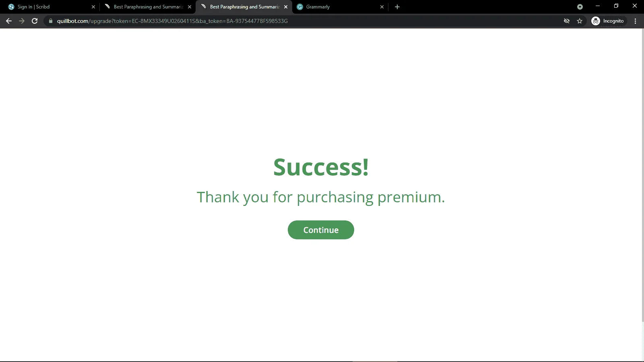Image resolution: width=644 pixels, height=362 pixels.
Task: Close the Sign In | Scribd tab
Action: tap(93, 7)
